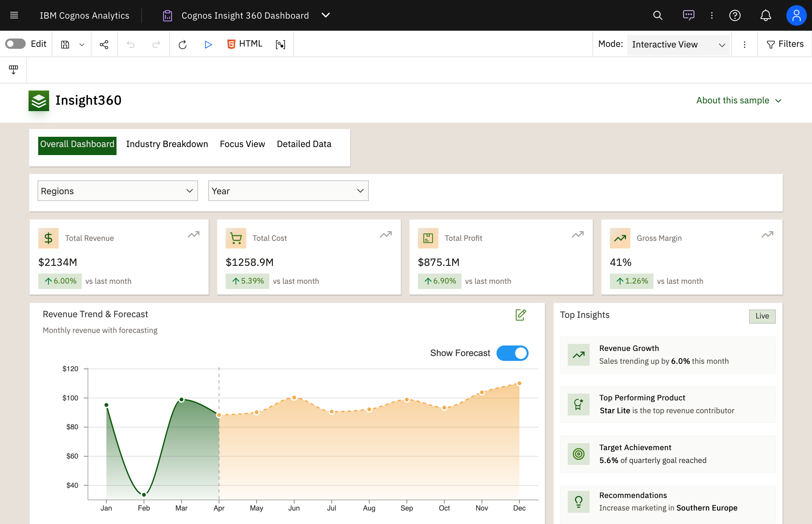Viewport: 812px width, 524px height.
Task: Toggle the Edit mode switch
Action: pyautogui.click(x=15, y=44)
